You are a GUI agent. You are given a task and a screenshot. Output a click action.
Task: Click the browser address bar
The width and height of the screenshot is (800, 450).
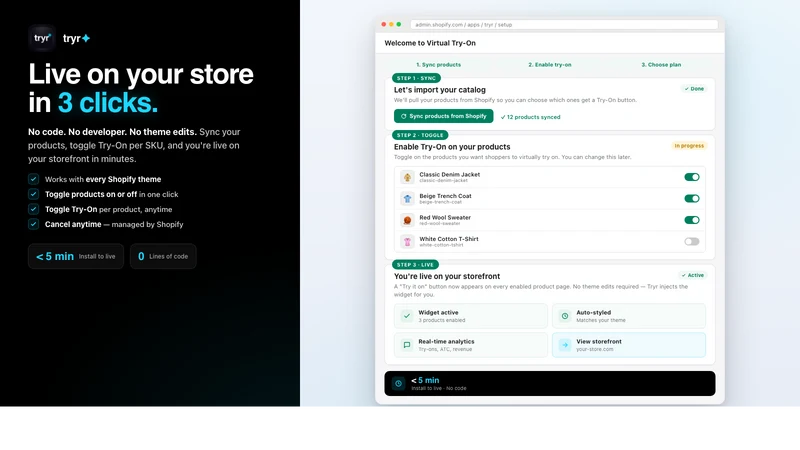(x=564, y=24)
